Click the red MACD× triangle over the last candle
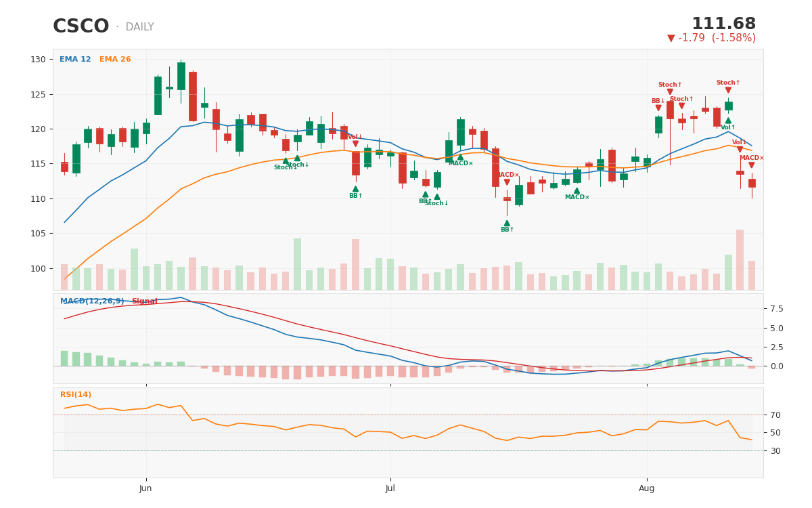 click(751, 165)
